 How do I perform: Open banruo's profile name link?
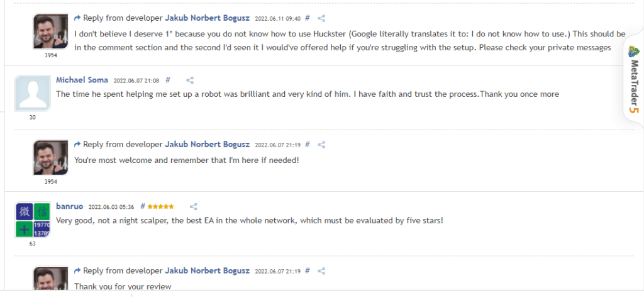coord(70,206)
